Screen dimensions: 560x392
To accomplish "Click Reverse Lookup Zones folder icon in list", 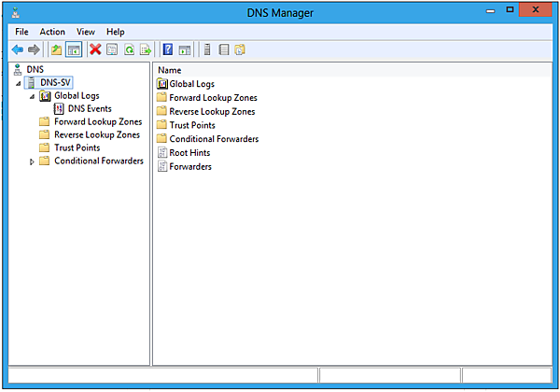I will 161,111.
